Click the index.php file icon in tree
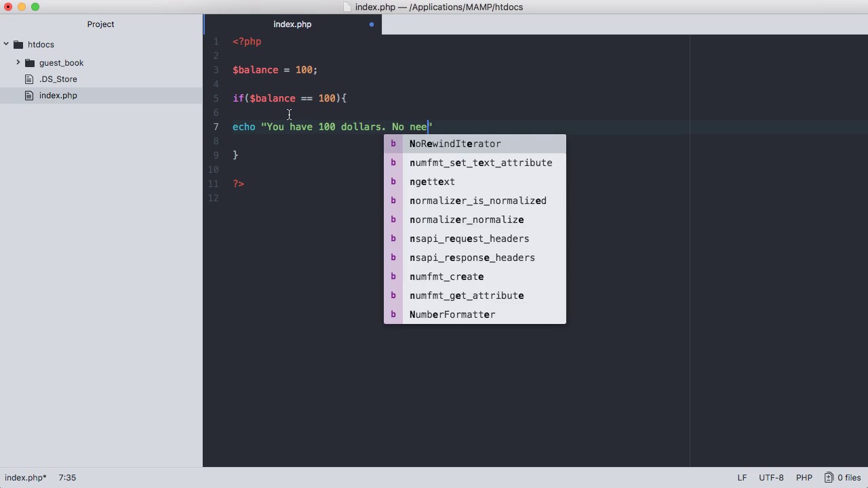The width and height of the screenshot is (868, 488). pyautogui.click(x=28, y=96)
